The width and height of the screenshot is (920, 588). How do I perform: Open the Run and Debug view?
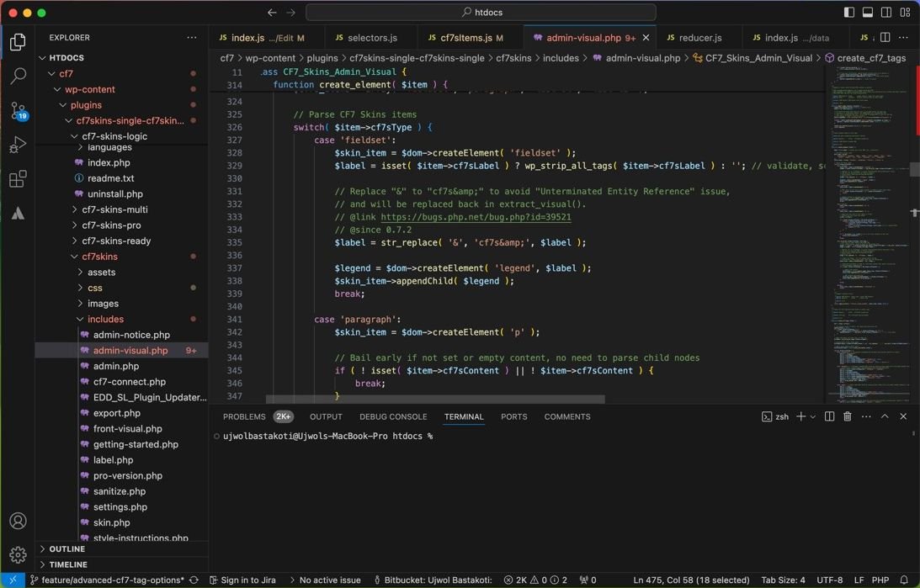pyautogui.click(x=18, y=145)
